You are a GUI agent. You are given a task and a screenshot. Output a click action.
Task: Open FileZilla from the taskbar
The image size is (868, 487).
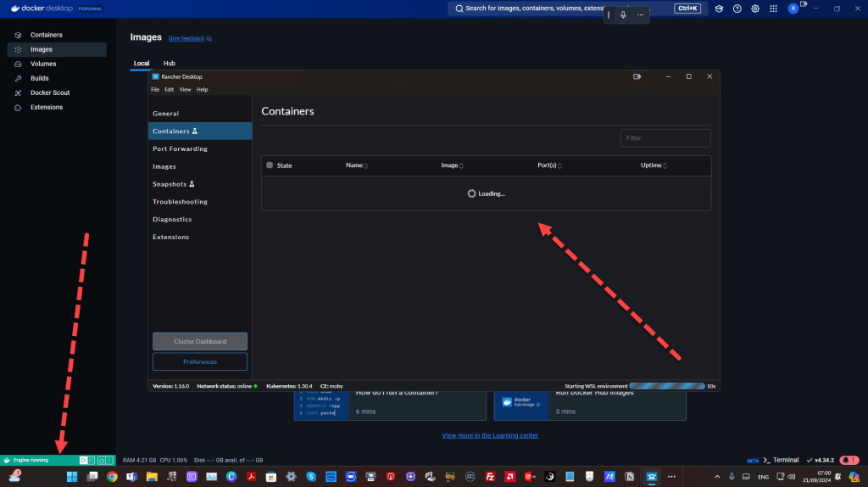click(490, 477)
